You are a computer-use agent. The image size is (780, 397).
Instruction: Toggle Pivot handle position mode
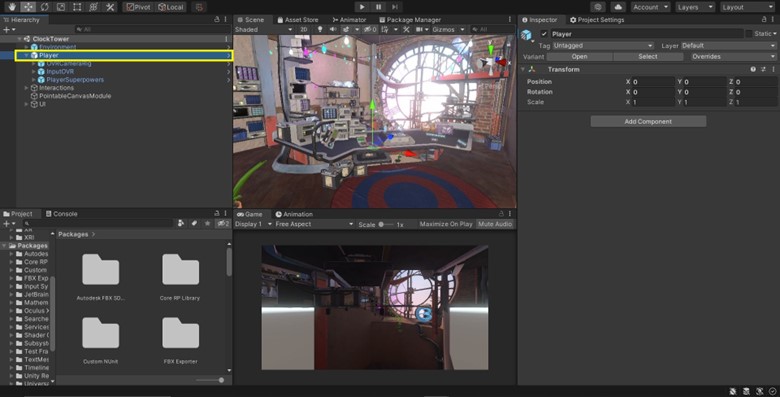[x=138, y=7]
